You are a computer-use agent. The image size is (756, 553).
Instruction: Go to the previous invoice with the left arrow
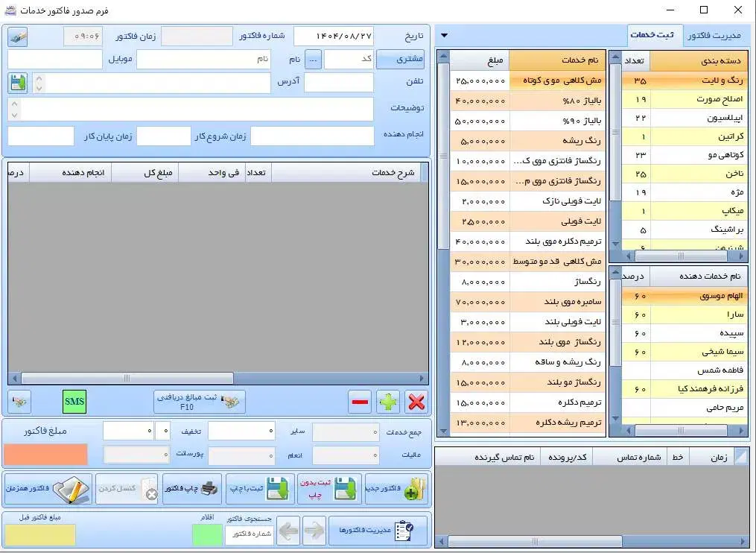[x=288, y=531]
